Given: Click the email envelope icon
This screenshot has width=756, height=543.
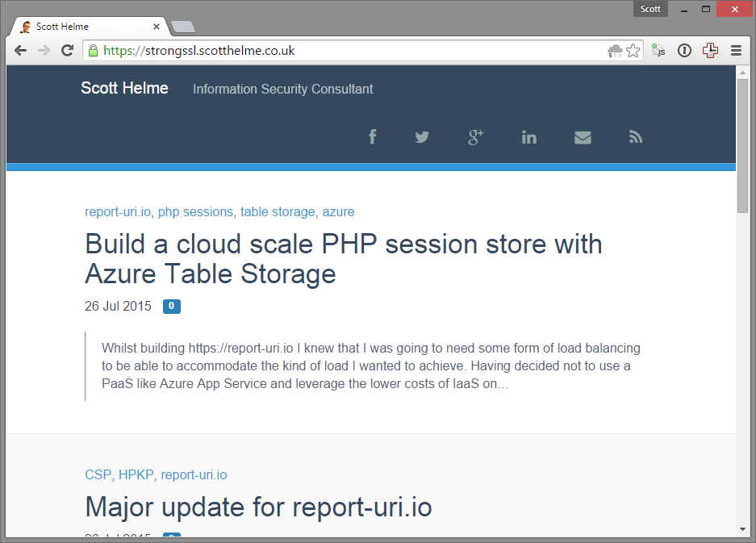Looking at the screenshot, I should coord(583,136).
